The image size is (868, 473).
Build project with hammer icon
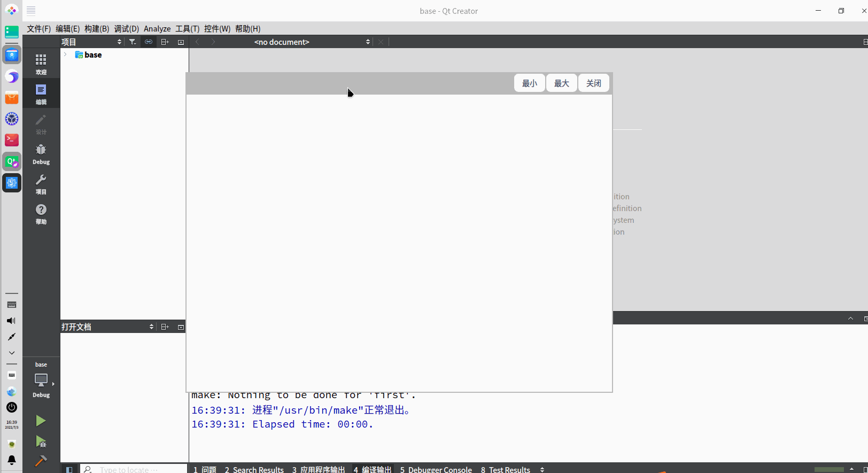[x=41, y=460]
